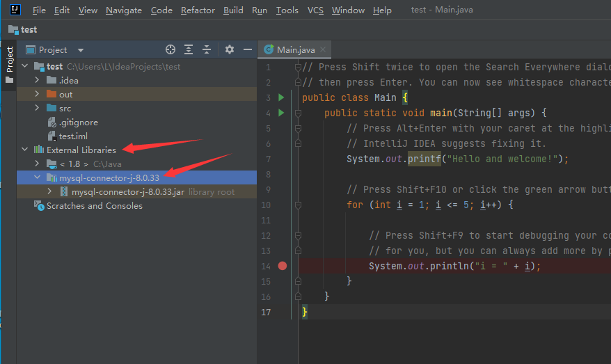Click the test breadcrumb in navigation bar
Screen dimensions: 611x364
(22, 30)
